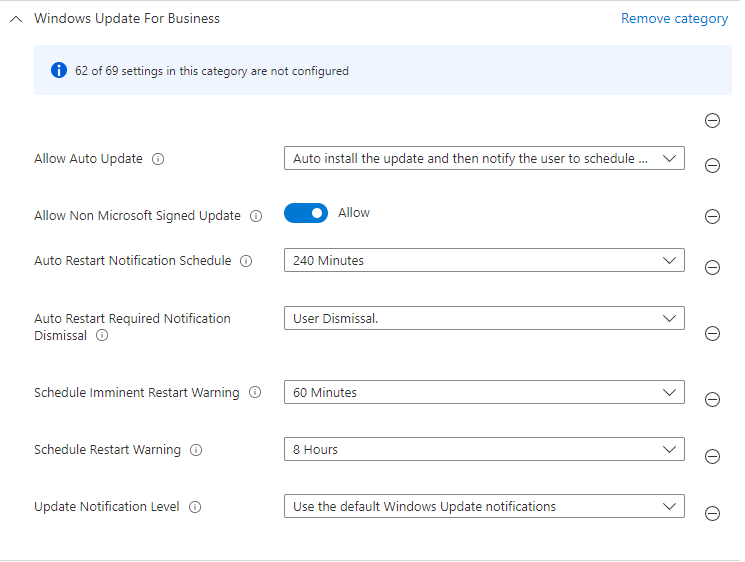The width and height of the screenshot is (745, 562).
Task: Open the User Dismissal dropdown
Action: (x=484, y=318)
